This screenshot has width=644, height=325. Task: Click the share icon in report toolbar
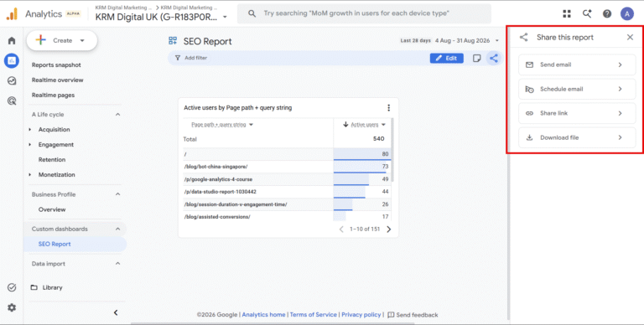click(x=494, y=59)
